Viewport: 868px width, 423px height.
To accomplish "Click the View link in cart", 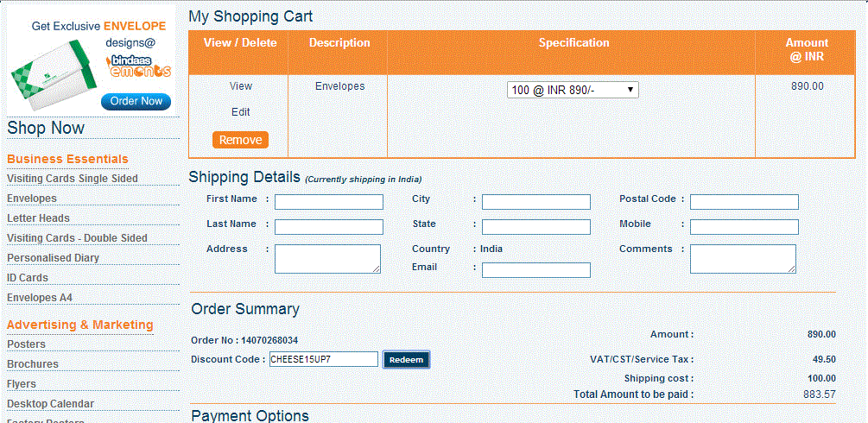I will point(241,86).
